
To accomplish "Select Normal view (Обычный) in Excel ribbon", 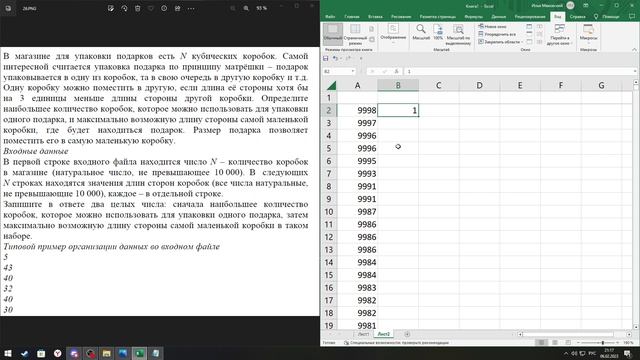I will click(x=333, y=33).
